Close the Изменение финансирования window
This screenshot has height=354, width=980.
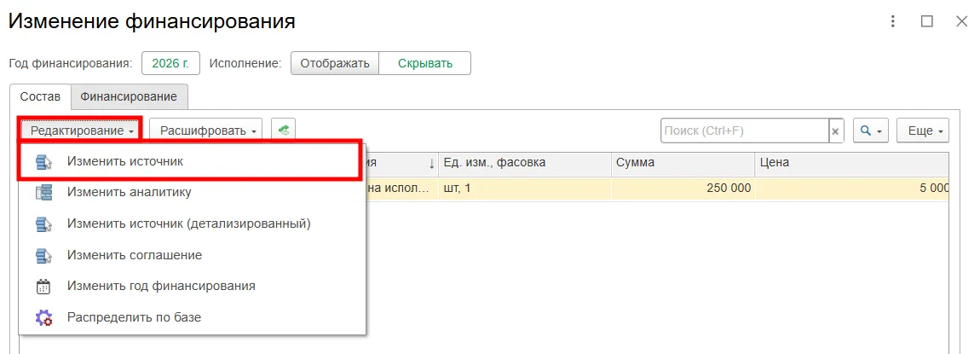pos(962,21)
